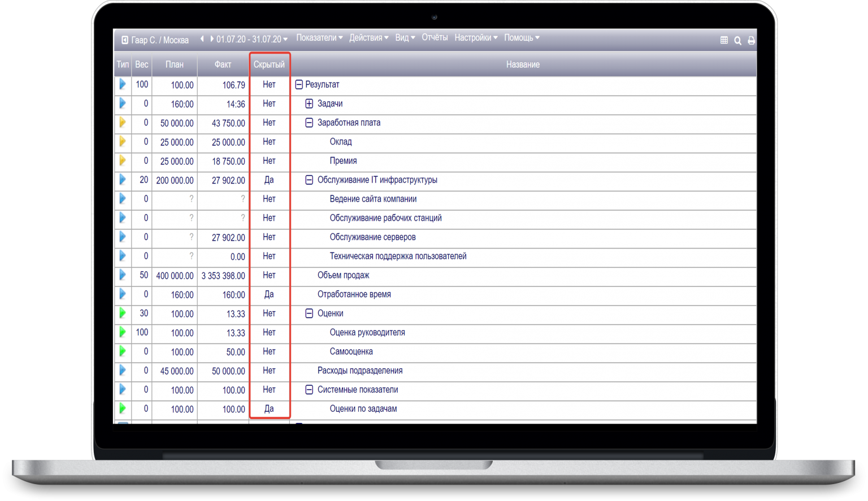Expand the Задачи tree node
Screen dimensions: 868x501
point(309,104)
